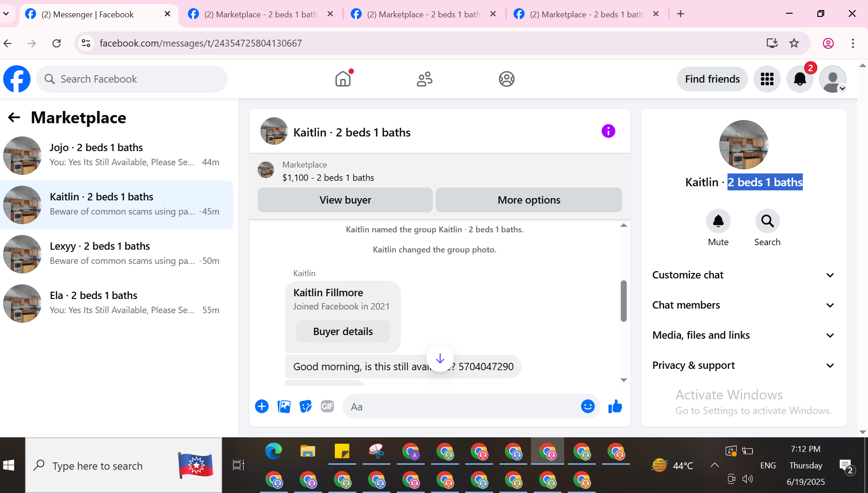This screenshot has height=493, width=868.
Task: Click the chat scroll up arrow
Action: (624, 226)
